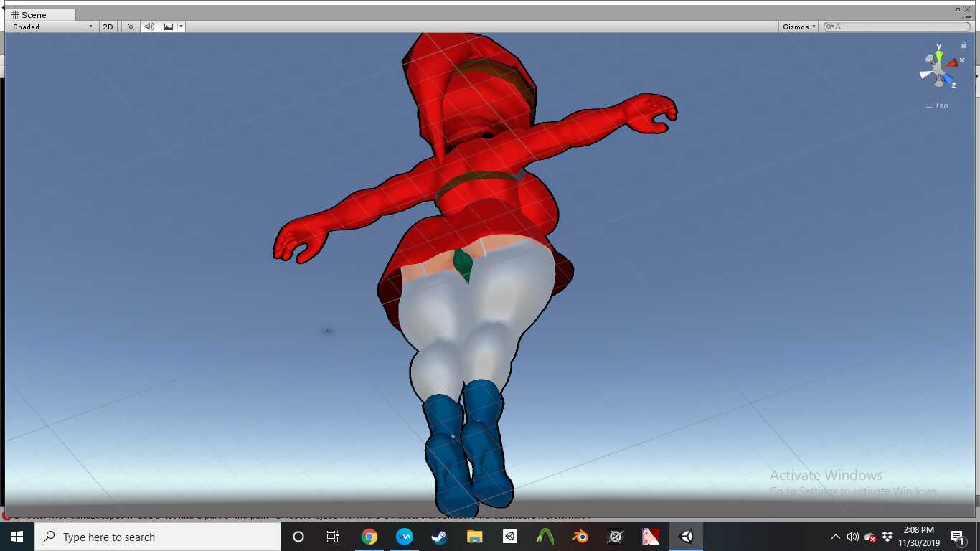Expand the Gizmos dropdown menu

(x=799, y=27)
